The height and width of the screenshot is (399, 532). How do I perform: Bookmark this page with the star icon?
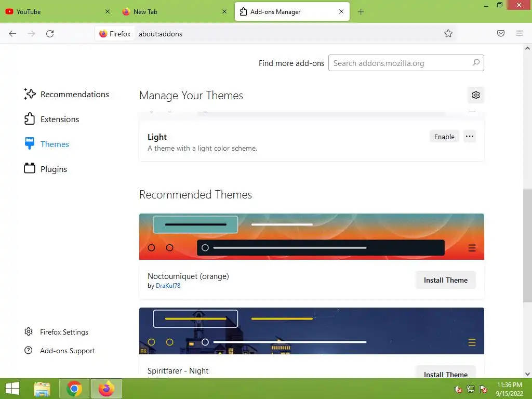pos(448,33)
